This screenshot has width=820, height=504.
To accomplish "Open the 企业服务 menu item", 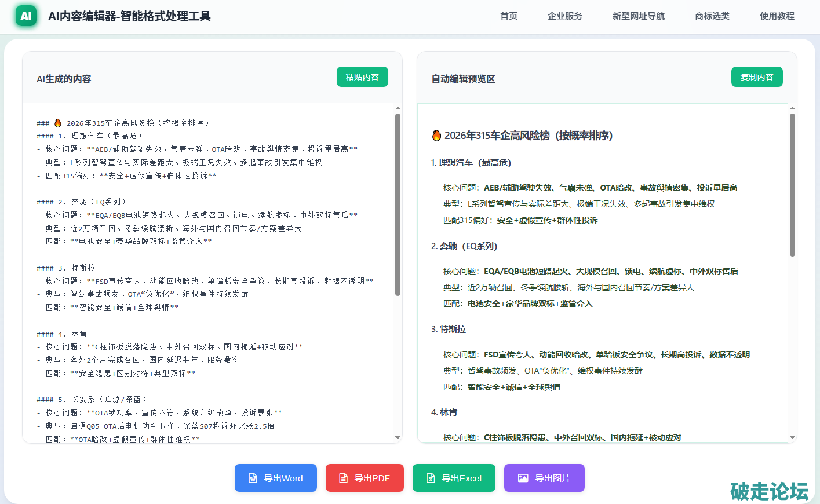I will pyautogui.click(x=564, y=16).
